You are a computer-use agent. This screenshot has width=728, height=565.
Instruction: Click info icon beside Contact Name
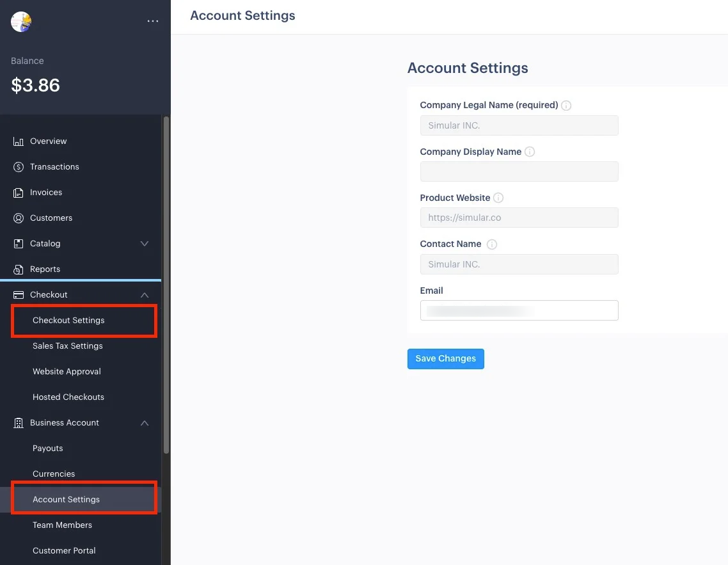coord(492,244)
